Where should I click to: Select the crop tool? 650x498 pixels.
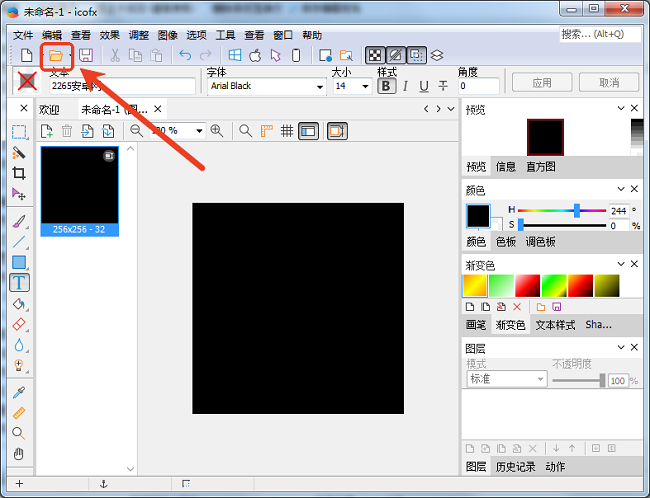(x=19, y=173)
